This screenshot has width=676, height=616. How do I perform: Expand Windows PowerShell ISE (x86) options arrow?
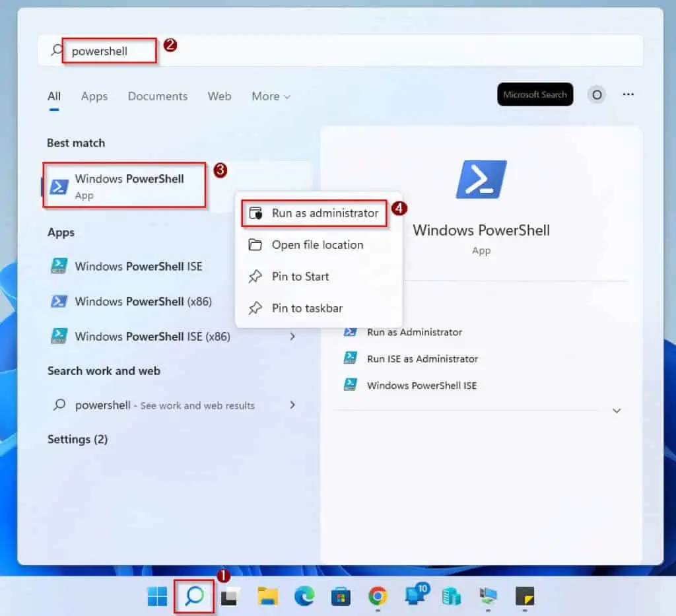(292, 337)
